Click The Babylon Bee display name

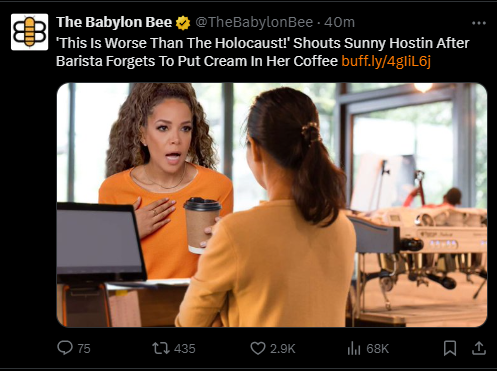coord(114,22)
